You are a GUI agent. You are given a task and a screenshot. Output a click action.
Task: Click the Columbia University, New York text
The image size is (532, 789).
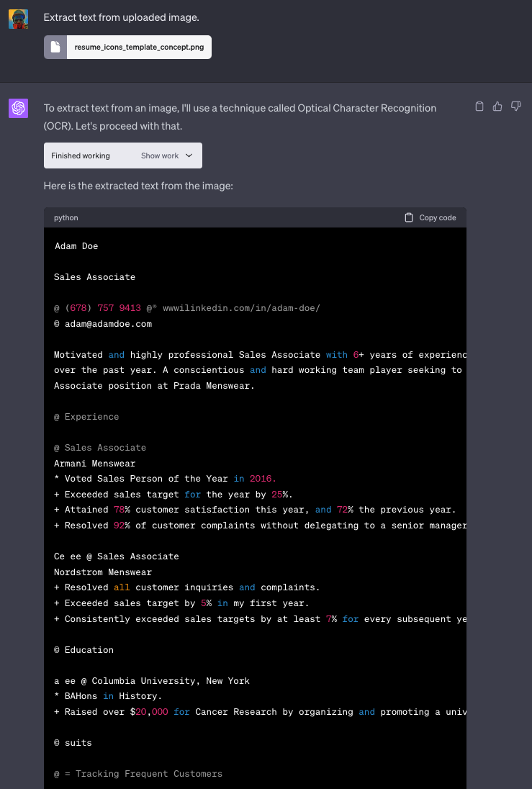point(171,681)
